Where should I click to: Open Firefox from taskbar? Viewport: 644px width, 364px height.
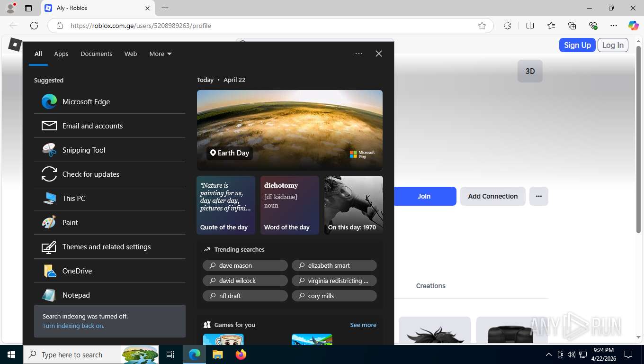tap(241, 355)
